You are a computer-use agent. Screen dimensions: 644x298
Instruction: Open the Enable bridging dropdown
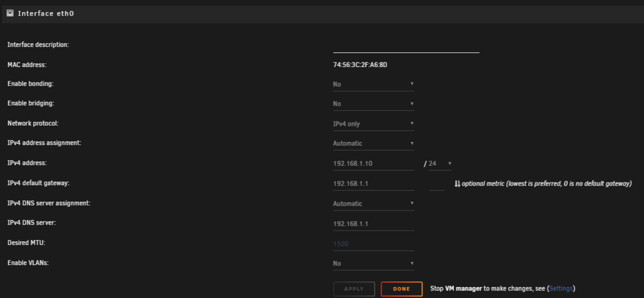[374, 104]
